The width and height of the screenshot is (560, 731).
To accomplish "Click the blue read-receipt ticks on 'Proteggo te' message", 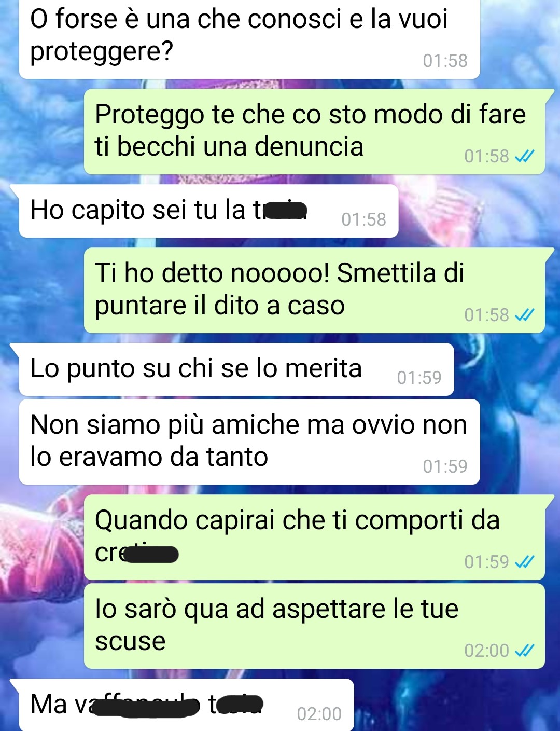I will (x=524, y=156).
